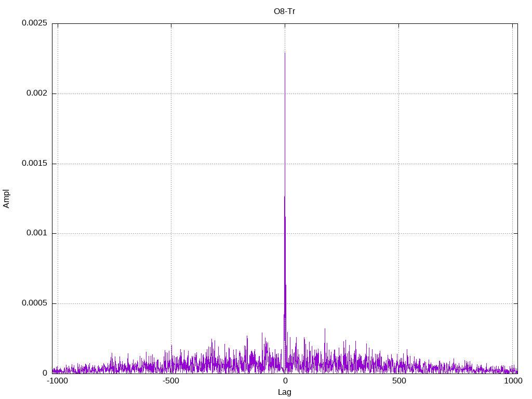Click the secondary spike near lag 175
The width and height of the screenshot is (532, 399).
click(325, 329)
